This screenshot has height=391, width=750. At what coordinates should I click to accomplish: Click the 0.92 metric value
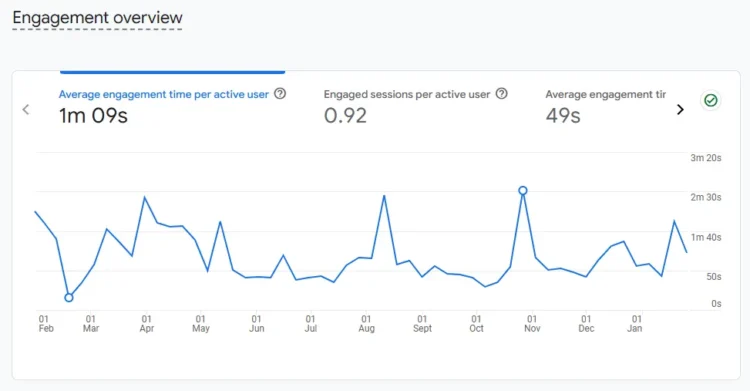tap(345, 116)
